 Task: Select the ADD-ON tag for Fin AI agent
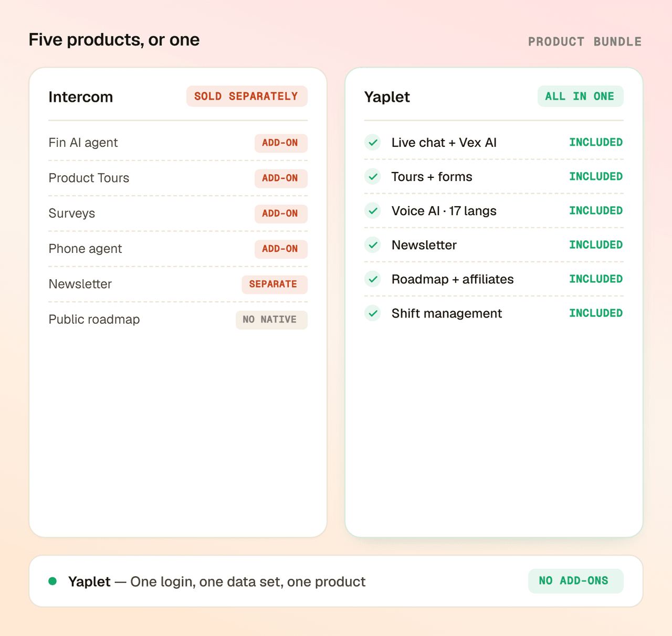pyautogui.click(x=281, y=143)
